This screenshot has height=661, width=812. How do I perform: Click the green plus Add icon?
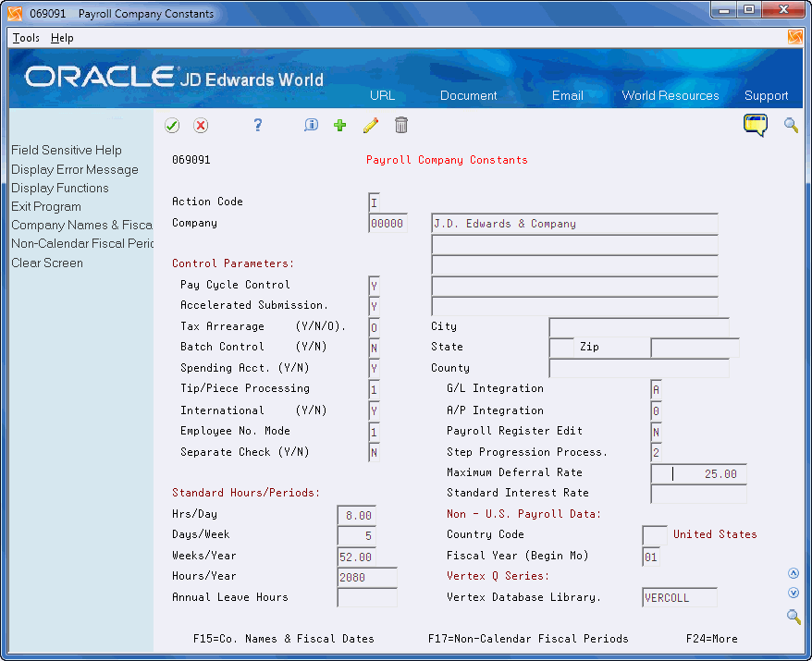339,125
